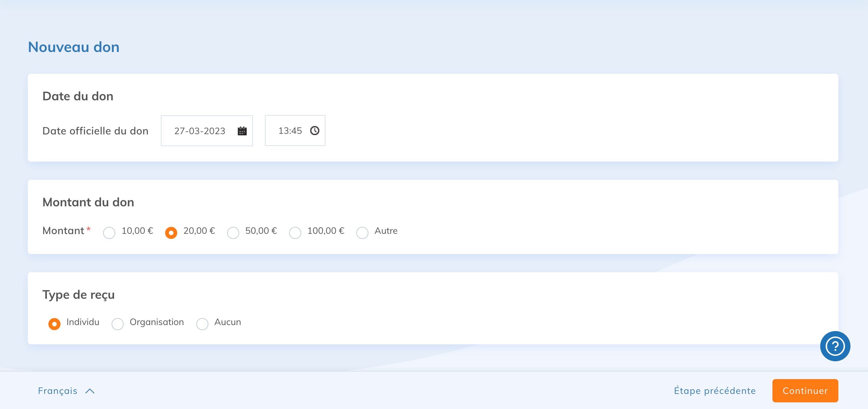The height and width of the screenshot is (409, 868).
Task: Go back via Étape précédente
Action: click(714, 391)
